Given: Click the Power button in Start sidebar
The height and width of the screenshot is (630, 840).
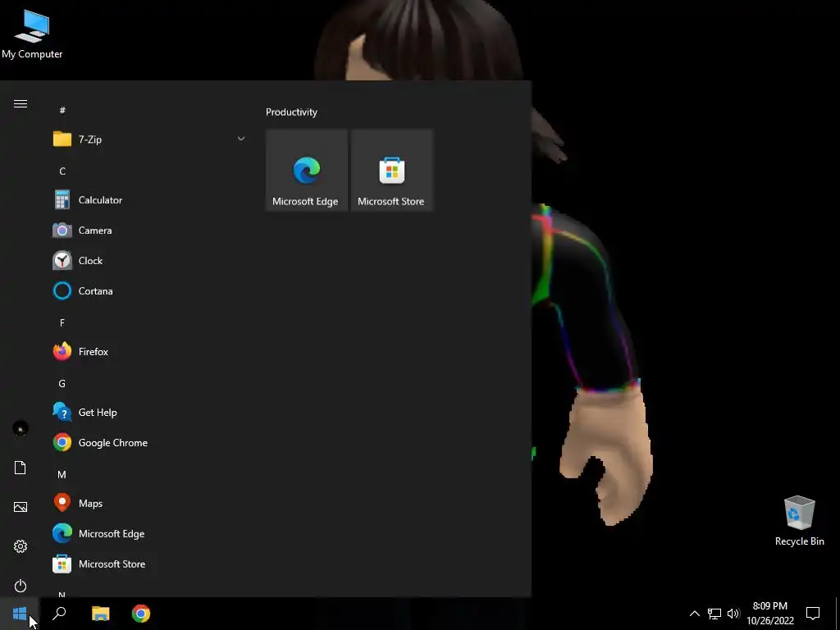Looking at the screenshot, I should (21, 586).
